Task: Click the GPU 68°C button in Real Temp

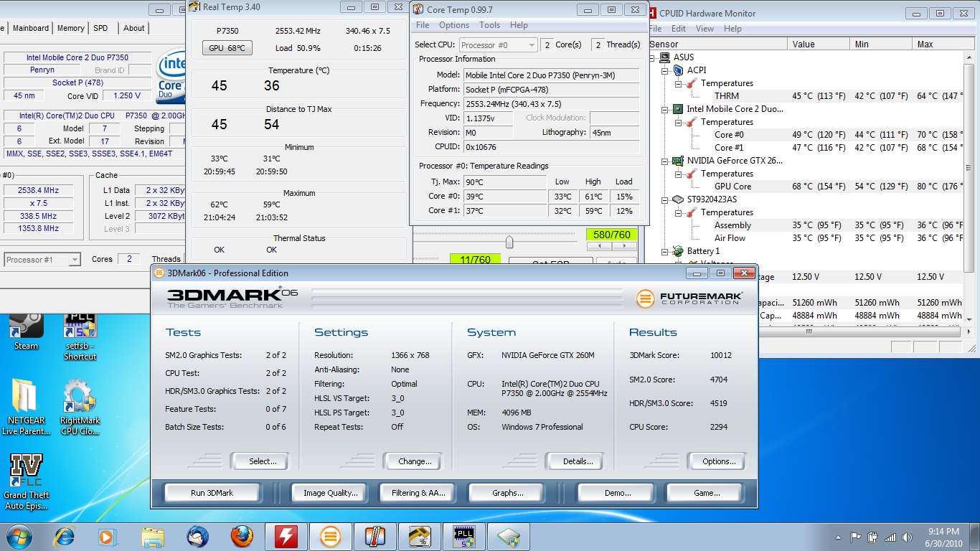Action: [x=227, y=48]
